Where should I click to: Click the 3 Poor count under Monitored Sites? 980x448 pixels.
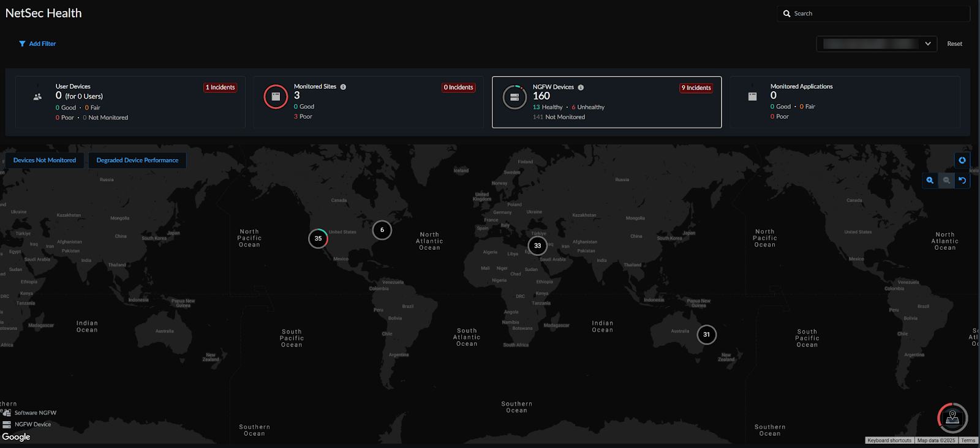303,116
